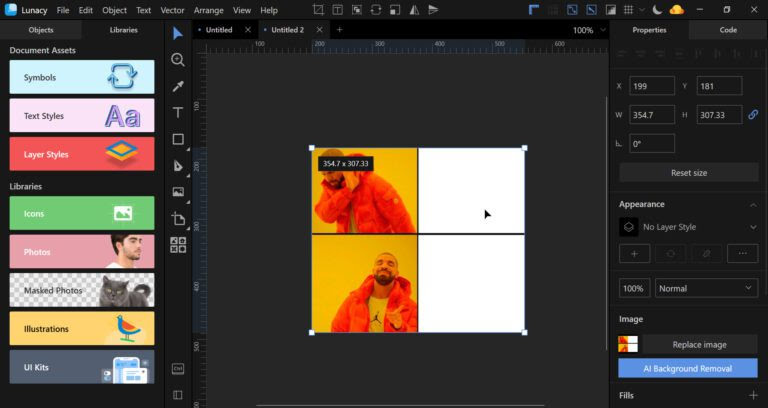Click the scale icon in top toolbar

tap(395, 10)
